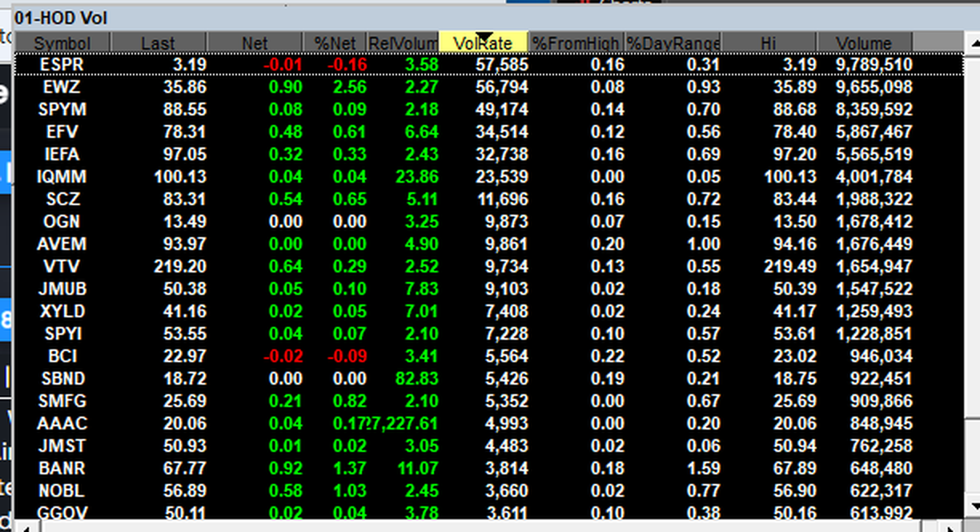Click EWZ VolRate value 56,794
Viewport: 980px width, 532px height.
pos(501,87)
